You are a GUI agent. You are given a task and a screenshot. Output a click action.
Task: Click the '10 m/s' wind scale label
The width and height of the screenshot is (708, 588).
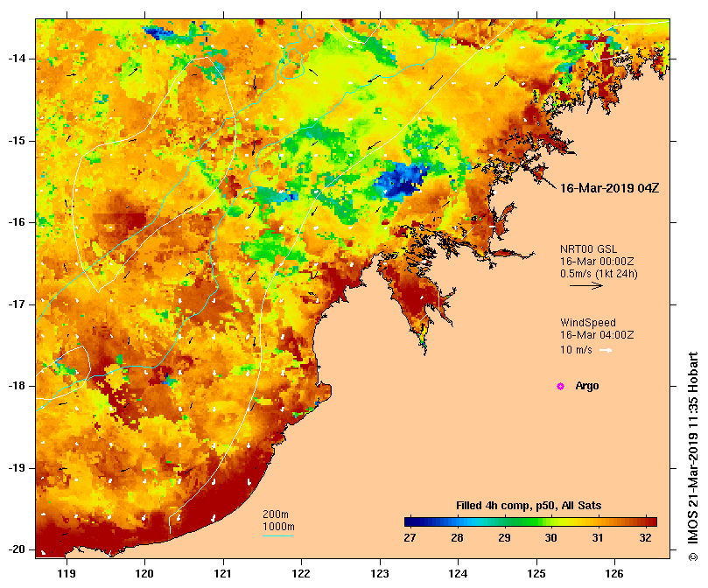coord(576,350)
